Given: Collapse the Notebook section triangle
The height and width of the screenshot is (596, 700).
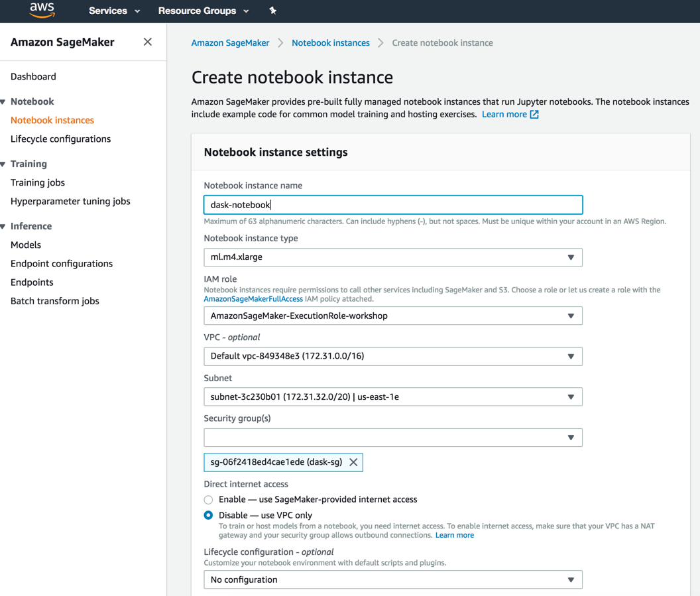Looking at the screenshot, I should click(x=3, y=101).
